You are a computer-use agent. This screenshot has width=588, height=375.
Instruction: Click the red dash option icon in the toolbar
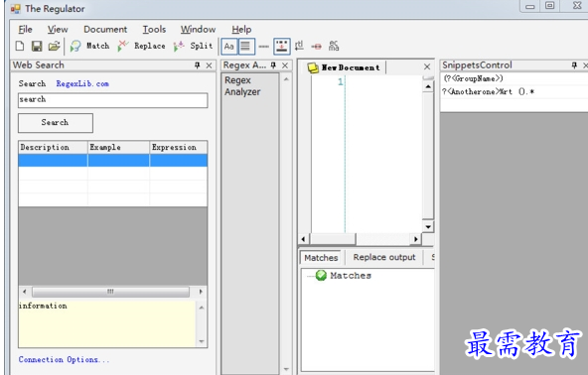pos(316,47)
